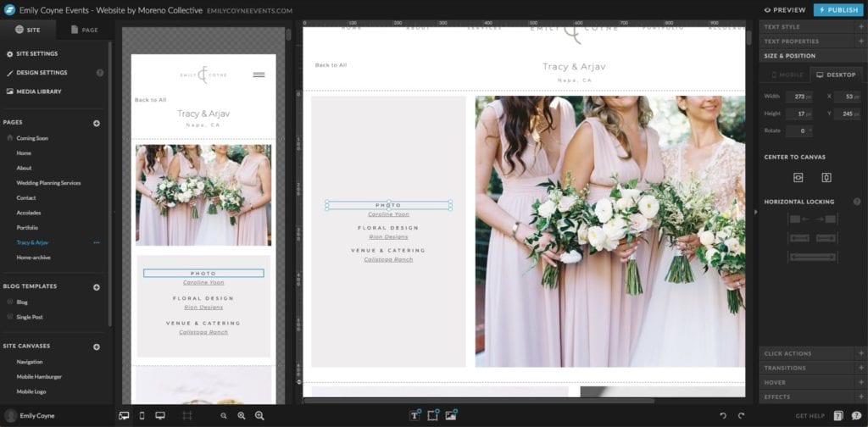The image size is (868, 427).
Task: Edit the Height value field
Action: coord(798,114)
